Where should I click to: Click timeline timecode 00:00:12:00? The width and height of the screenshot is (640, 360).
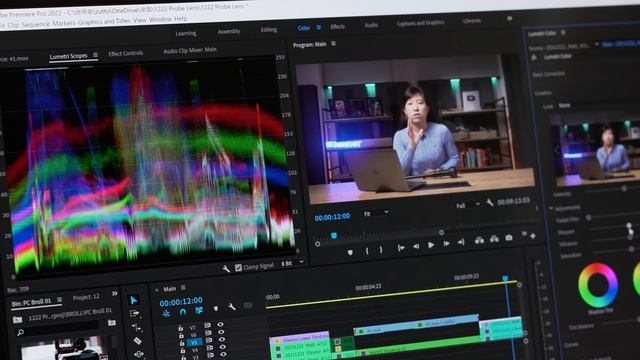coord(181,302)
